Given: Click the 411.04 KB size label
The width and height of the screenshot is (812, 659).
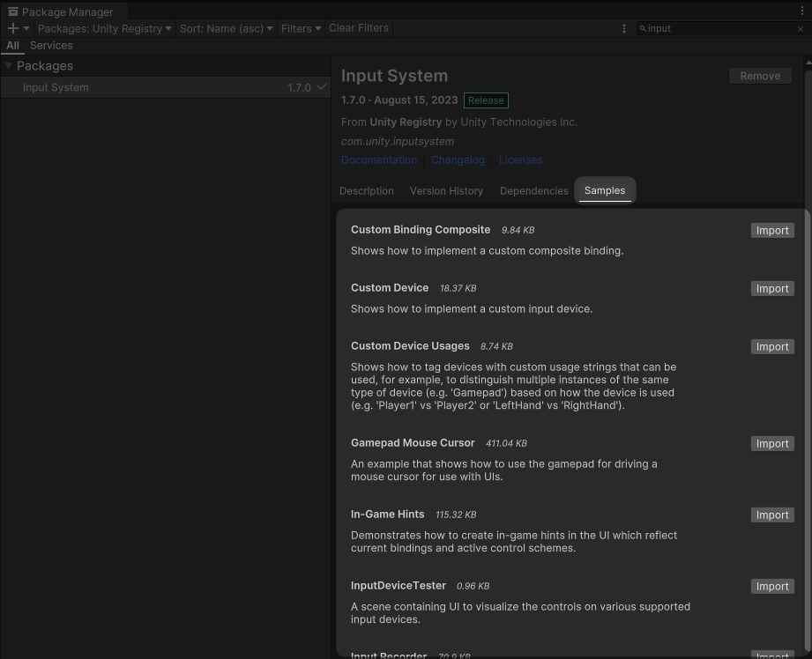Looking at the screenshot, I should [x=506, y=444].
